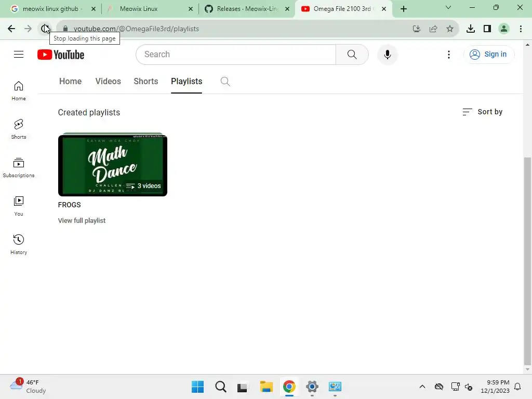Click the browser forward arrow
The height and width of the screenshot is (399, 532).
[28, 29]
